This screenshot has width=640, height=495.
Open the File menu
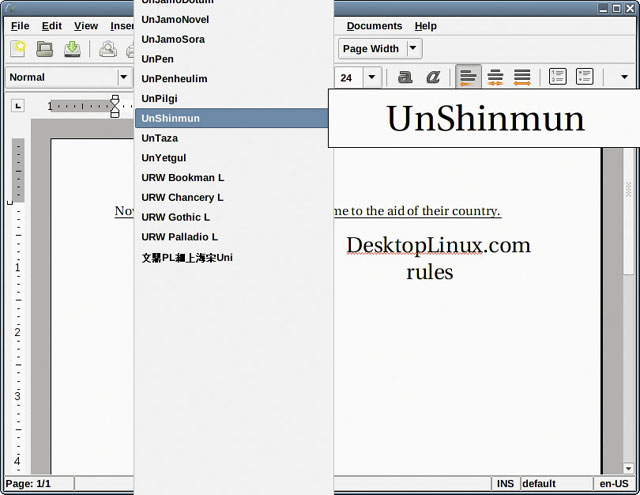pos(20,26)
